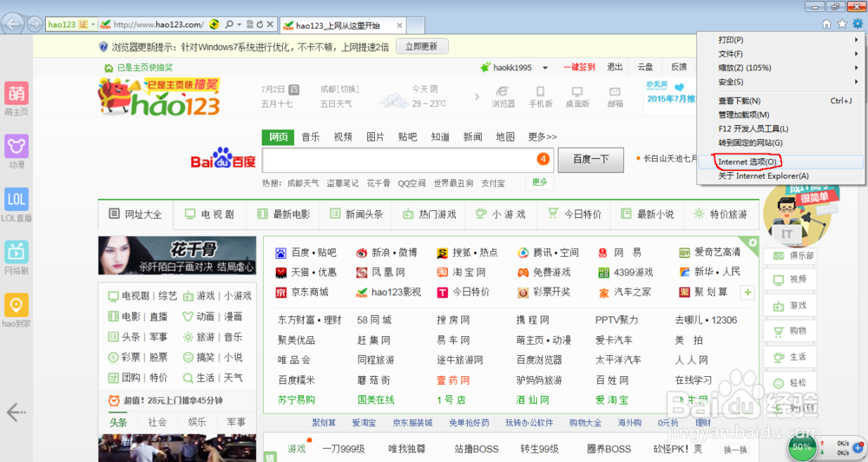Image resolution: width=868 pixels, height=462 pixels.
Task: Click the orange 4 badge in the search box
Action: pos(543,159)
